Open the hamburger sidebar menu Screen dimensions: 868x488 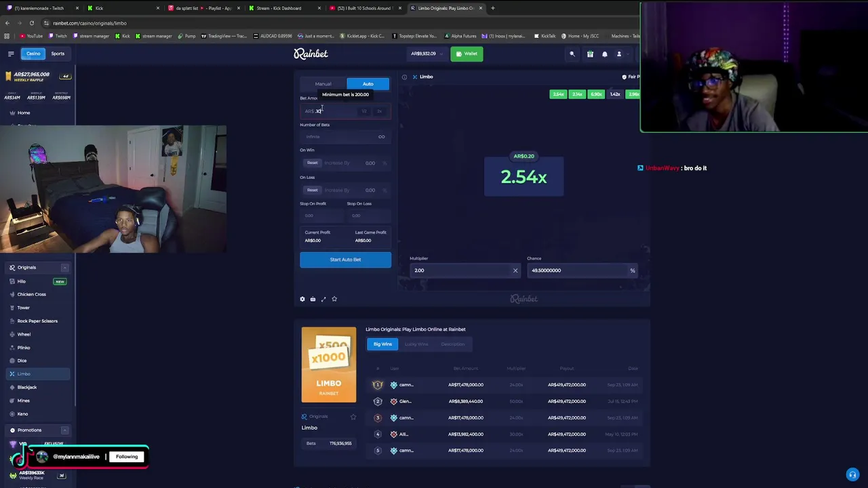11,54
